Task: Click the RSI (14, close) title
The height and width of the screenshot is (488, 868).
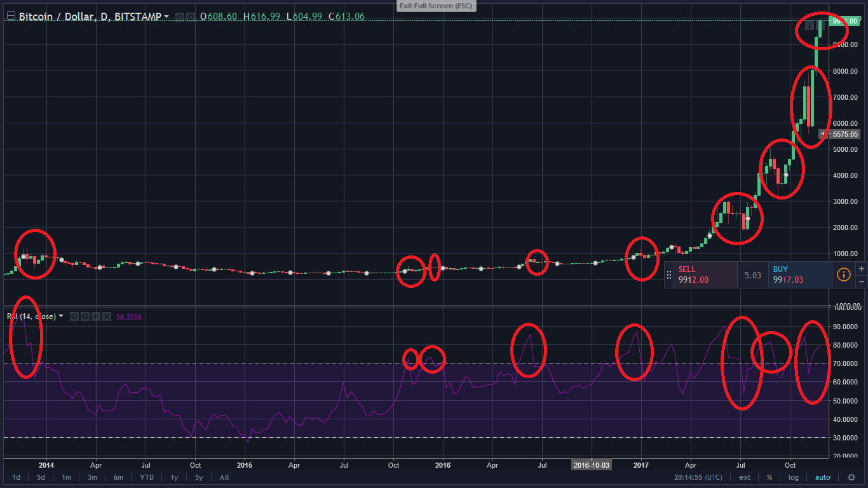Action: coord(31,316)
